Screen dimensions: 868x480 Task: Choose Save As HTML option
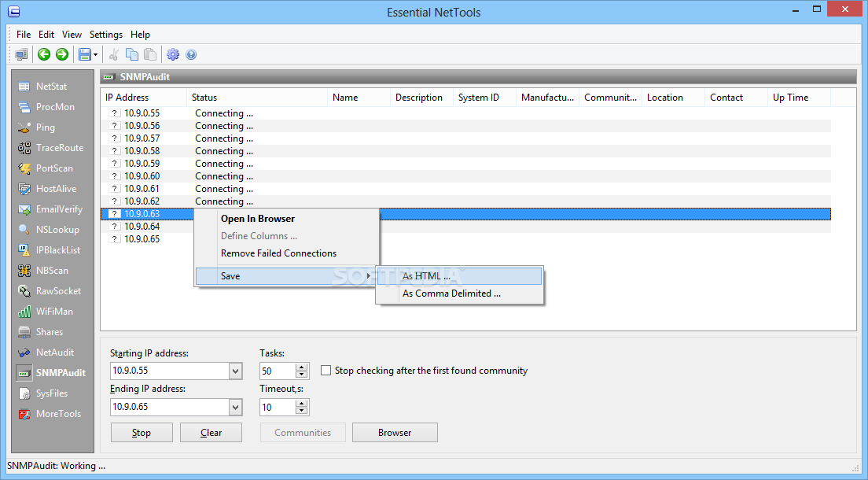pos(459,276)
